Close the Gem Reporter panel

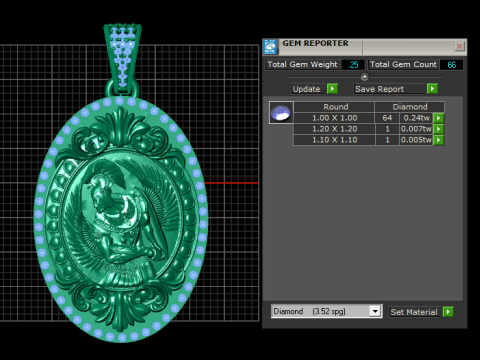[x=459, y=46]
